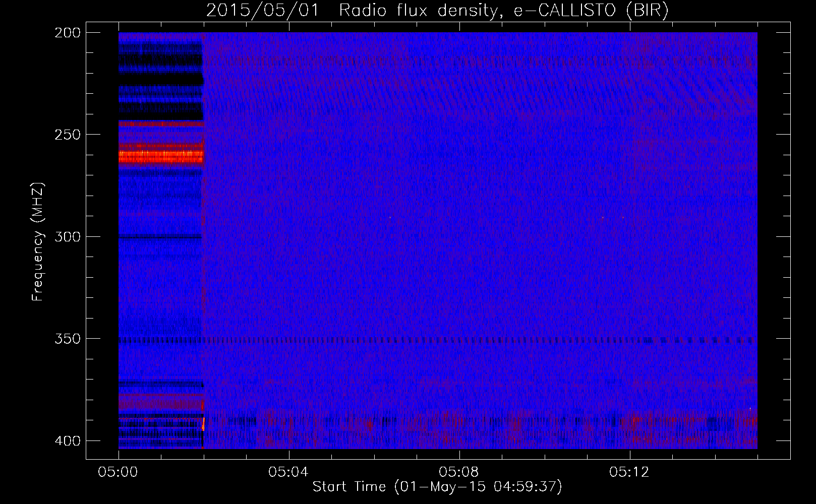Click the 05:00 time tick label
Image resolution: width=816 pixels, height=504 pixels.
tap(119, 472)
